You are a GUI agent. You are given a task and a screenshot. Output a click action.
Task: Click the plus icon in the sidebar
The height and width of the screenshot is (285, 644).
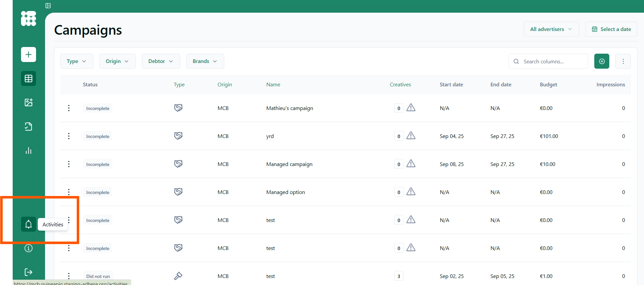tap(28, 54)
